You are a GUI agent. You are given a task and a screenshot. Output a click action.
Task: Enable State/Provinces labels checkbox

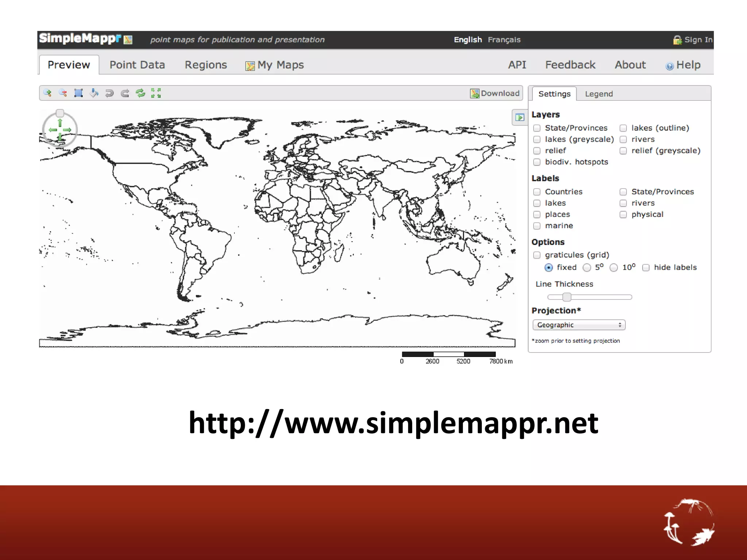click(x=623, y=192)
